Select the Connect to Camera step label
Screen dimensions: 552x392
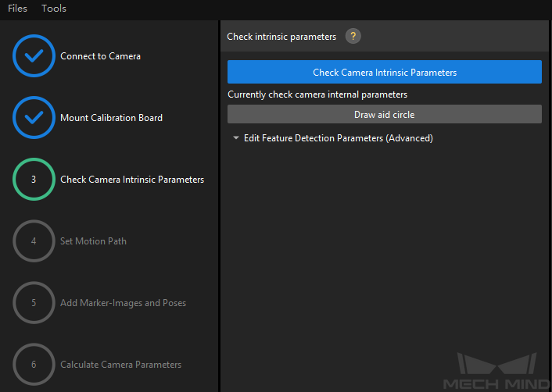pyautogui.click(x=100, y=56)
